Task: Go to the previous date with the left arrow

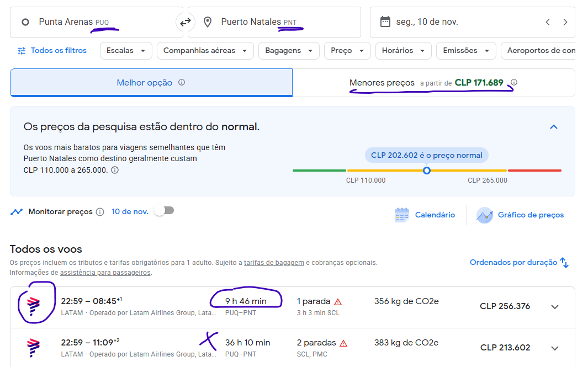Action: pos(548,22)
